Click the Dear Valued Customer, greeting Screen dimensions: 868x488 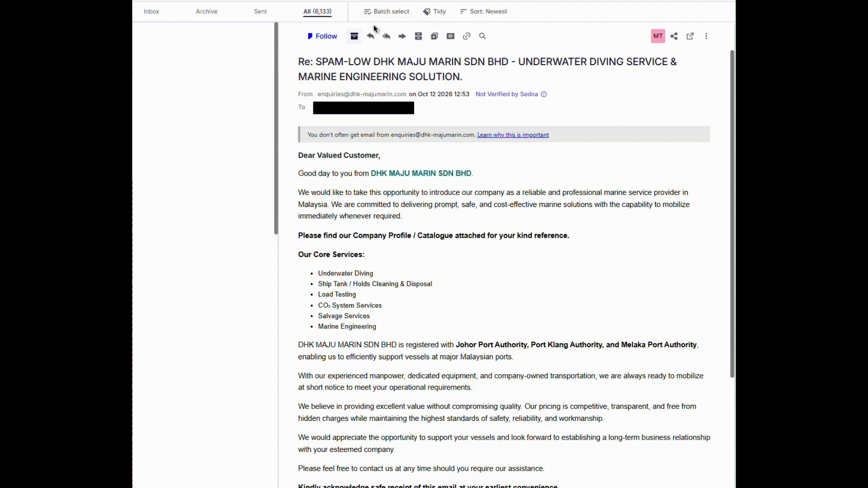pyautogui.click(x=339, y=155)
